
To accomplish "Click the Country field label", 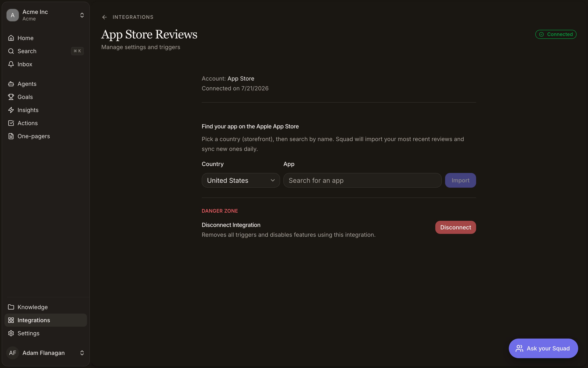I will click(x=213, y=164).
